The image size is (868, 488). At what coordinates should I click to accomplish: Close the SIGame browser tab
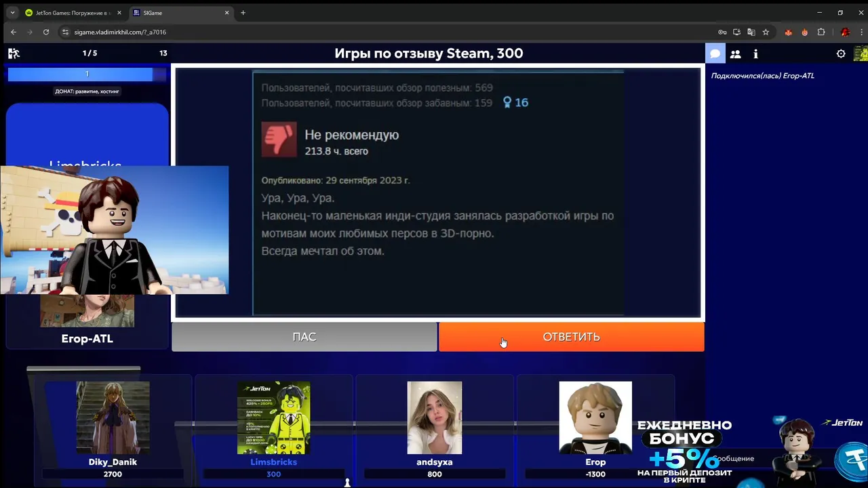coord(226,13)
